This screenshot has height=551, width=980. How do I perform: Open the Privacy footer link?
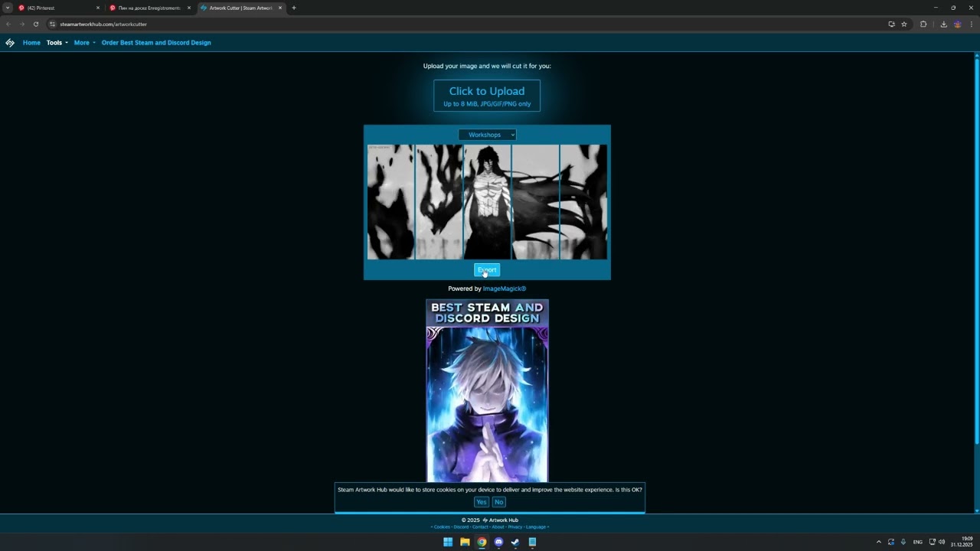coord(515,527)
